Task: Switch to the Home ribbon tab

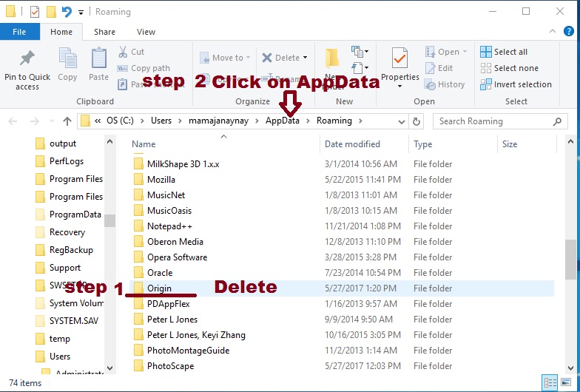Action: click(61, 32)
